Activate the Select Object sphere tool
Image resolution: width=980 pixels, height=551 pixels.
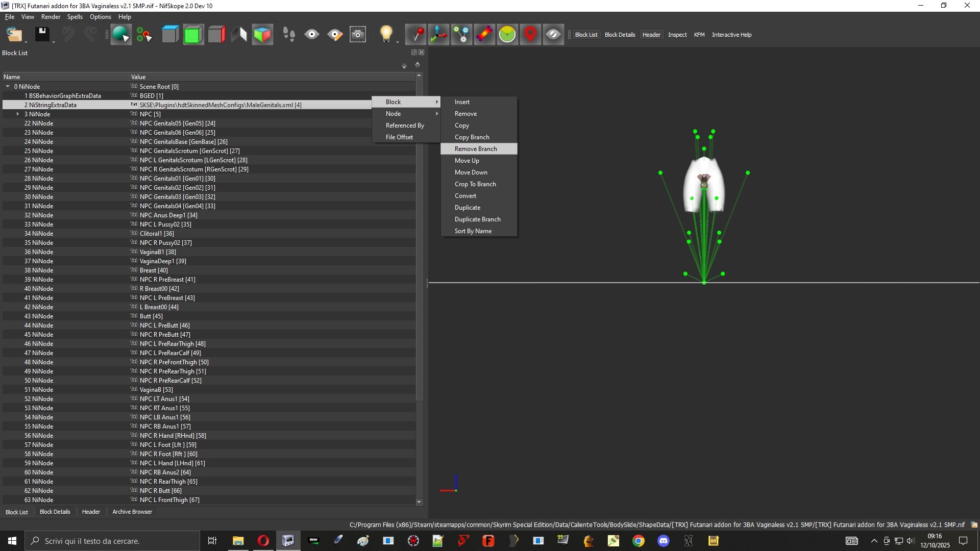121,35
